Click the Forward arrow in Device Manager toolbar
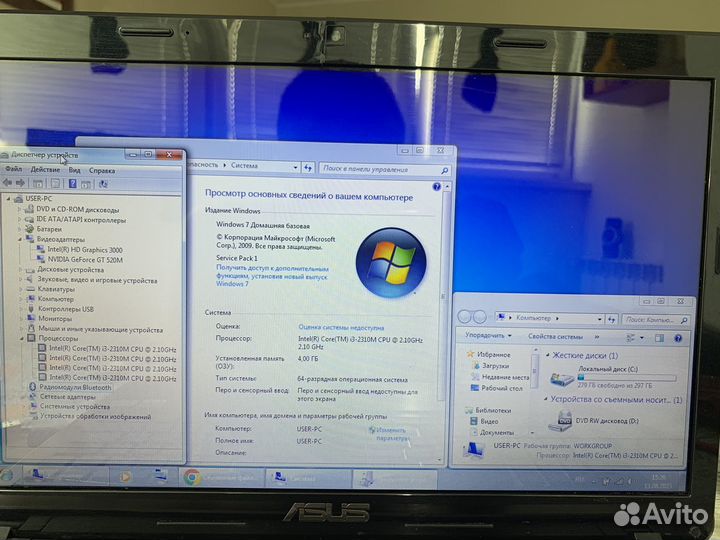Screen dimensions: 720x540 (20, 183)
